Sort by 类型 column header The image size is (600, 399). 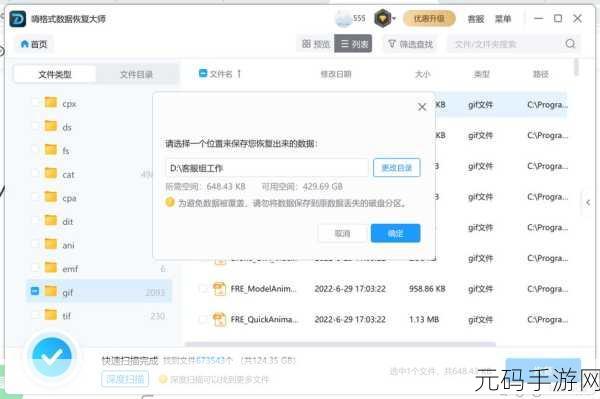pyautogui.click(x=481, y=74)
